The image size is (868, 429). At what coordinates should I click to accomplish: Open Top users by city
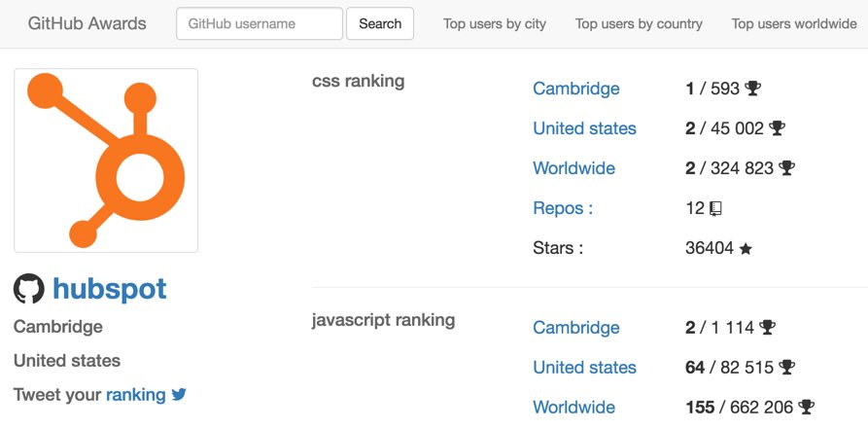coord(495,23)
